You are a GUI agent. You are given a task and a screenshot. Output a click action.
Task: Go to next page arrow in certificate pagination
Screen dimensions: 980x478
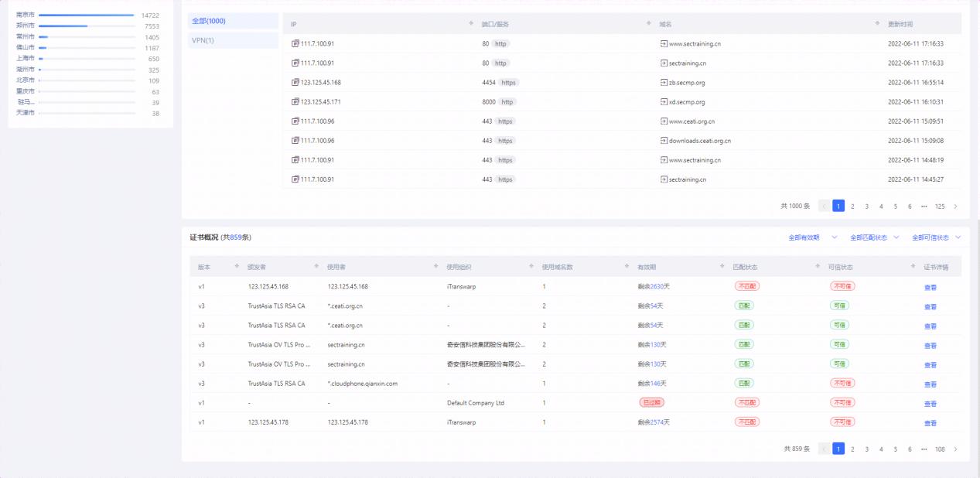click(955, 449)
